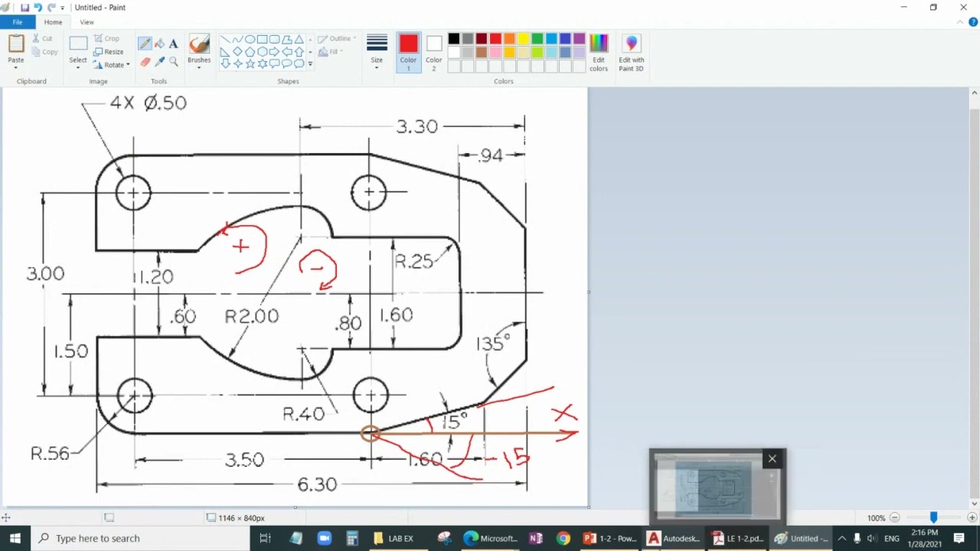This screenshot has height=551, width=980.
Task: Pick the green color swatch
Action: tap(537, 39)
